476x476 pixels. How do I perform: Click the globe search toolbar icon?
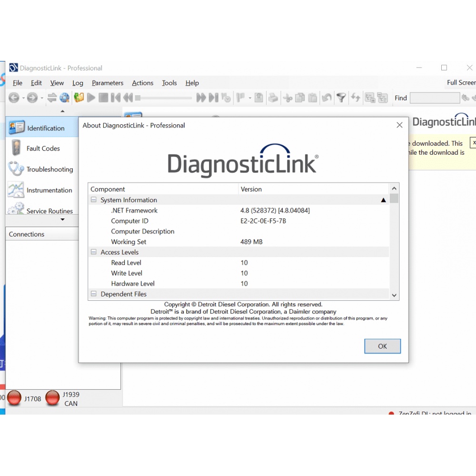(x=64, y=98)
